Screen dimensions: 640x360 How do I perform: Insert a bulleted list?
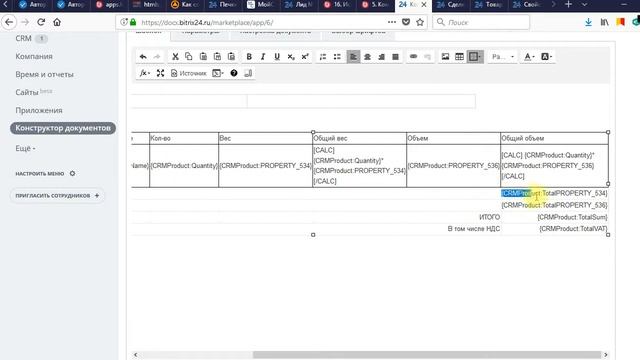tap(337, 57)
